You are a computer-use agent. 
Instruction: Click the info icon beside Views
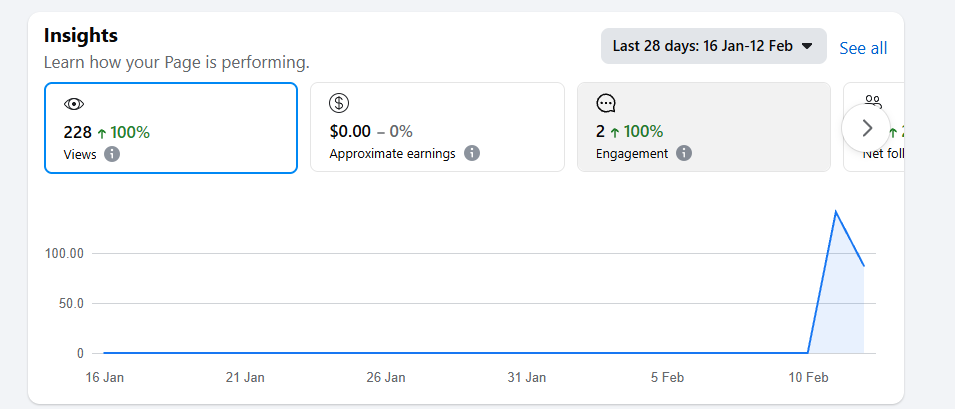(x=112, y=154)
